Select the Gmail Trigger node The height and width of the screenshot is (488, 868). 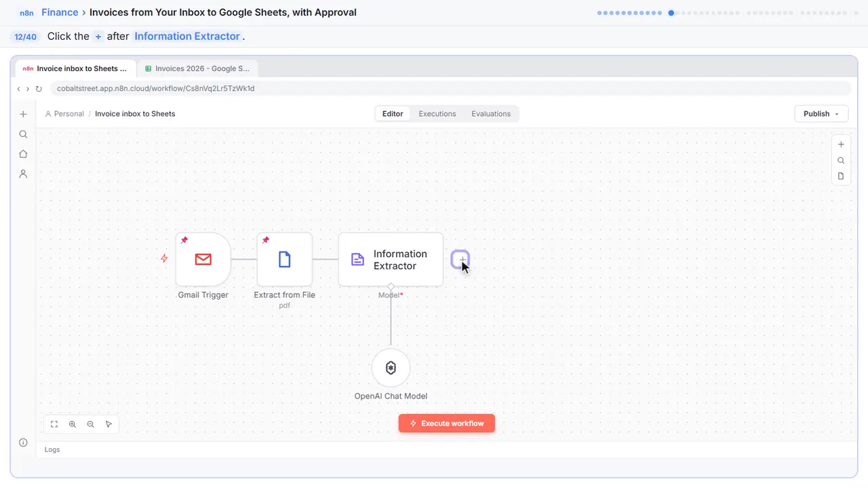click(x=203, y=259)
